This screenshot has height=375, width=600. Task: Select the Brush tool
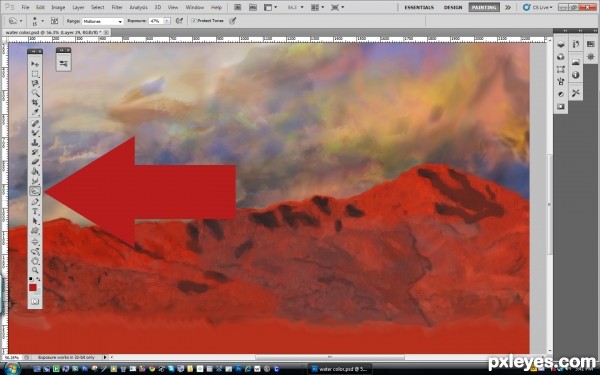[35, 133]
